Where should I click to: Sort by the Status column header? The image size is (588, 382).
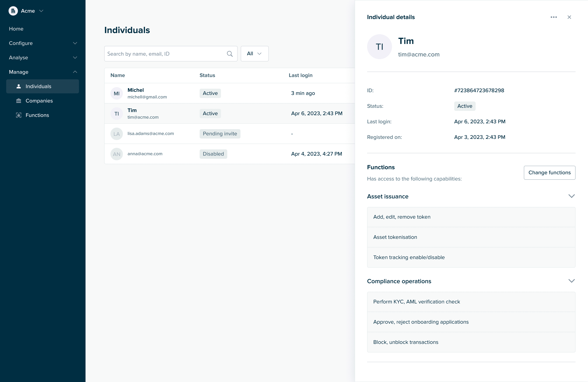[207, 75]
